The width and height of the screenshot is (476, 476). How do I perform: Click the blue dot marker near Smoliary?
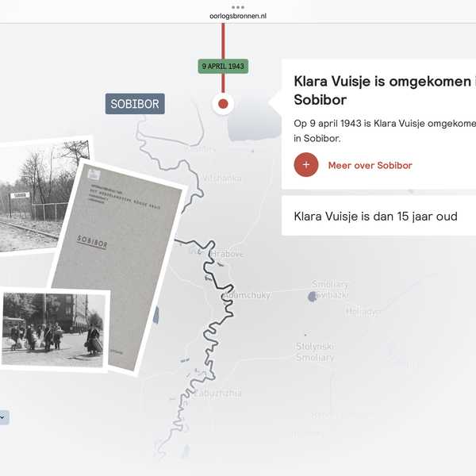pos(312,297)
